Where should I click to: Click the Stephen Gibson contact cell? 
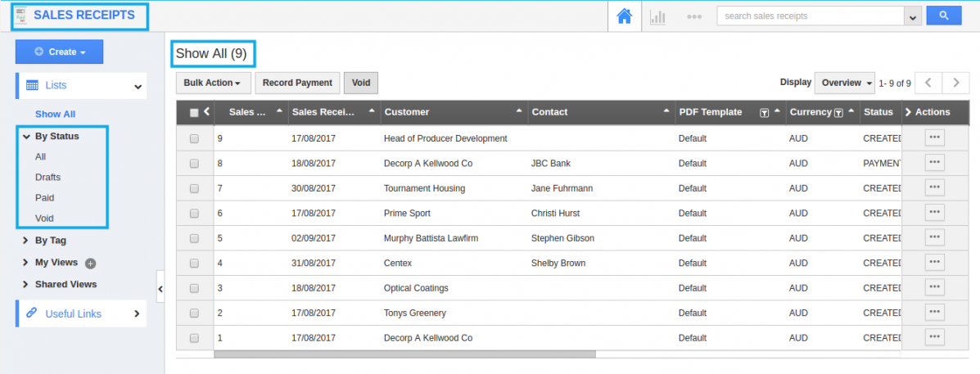[x=562, y=238]
